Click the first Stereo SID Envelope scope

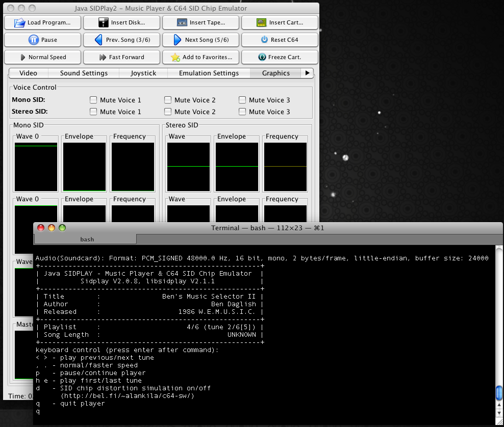pyautogui.click(x=237, y=167)
